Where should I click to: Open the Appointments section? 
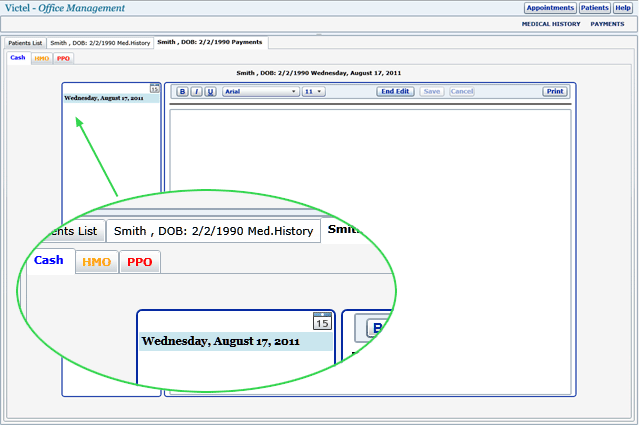[x=550, y=8]
